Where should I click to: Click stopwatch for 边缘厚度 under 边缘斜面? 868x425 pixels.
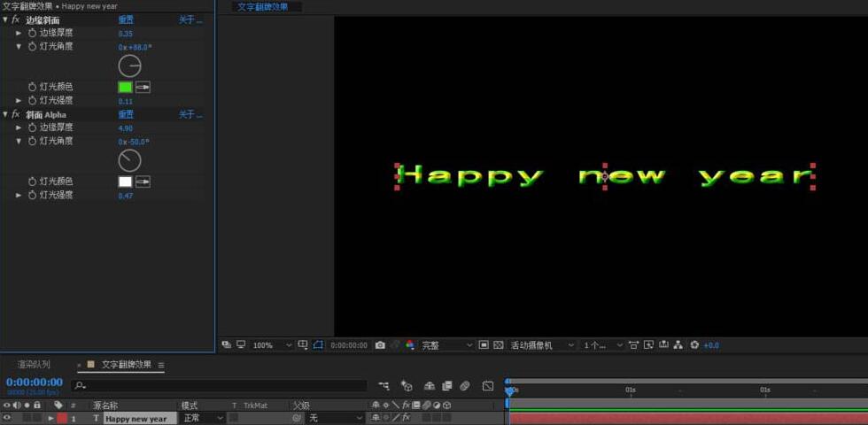pyautogui.click(x=33, y=33)
